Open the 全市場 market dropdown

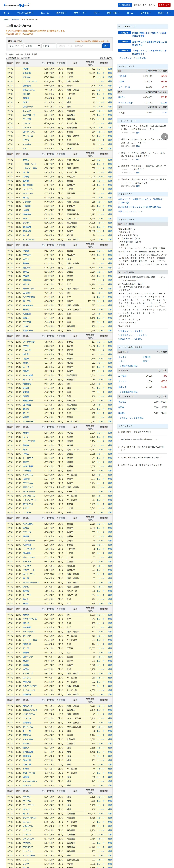[x=32, y=46]
